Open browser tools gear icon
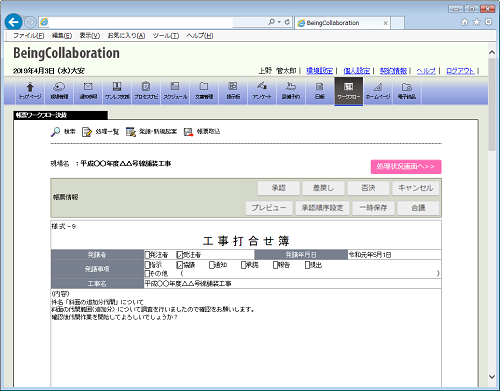The width and height of the screenshot is (500, 391). click(488, 22)
